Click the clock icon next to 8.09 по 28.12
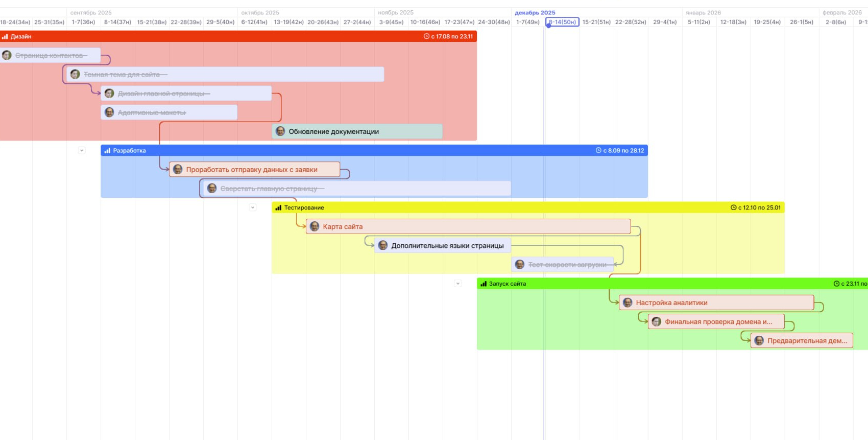 pyautogui.click(x=598, y=151)
